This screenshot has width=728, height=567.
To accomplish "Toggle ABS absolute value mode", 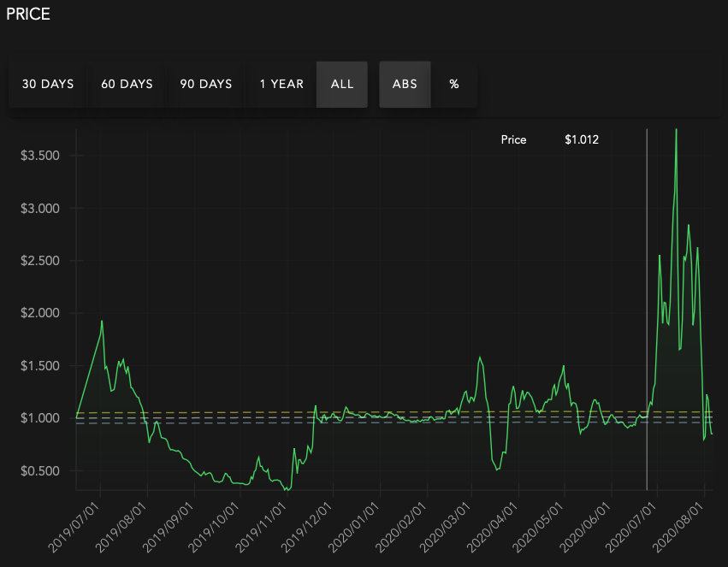I will pos(405,84).
